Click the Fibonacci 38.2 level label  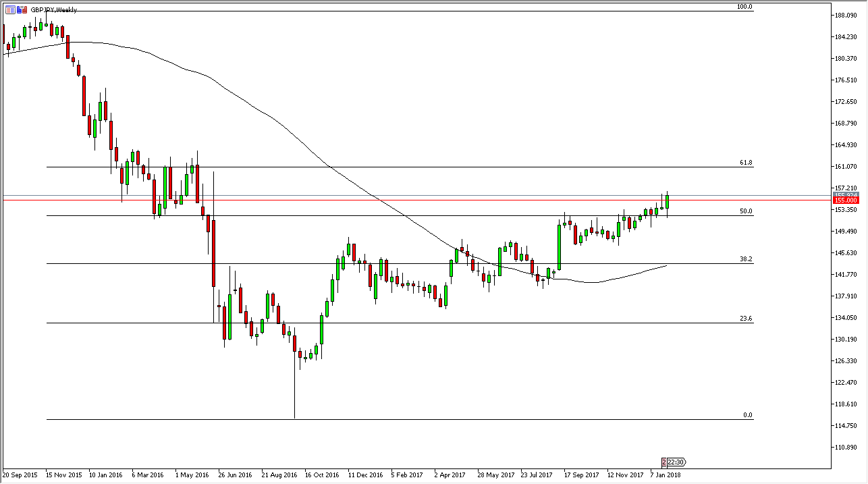(746, 259)
